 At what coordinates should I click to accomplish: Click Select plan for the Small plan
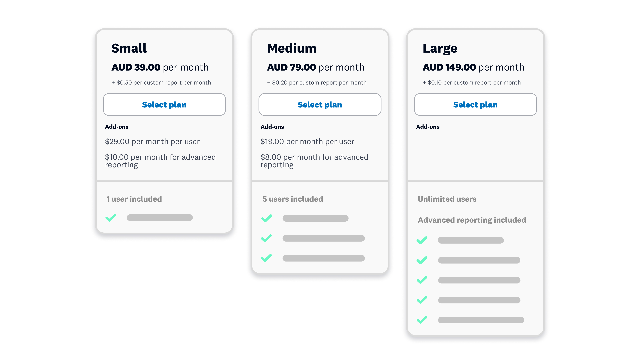coord(164,104)
